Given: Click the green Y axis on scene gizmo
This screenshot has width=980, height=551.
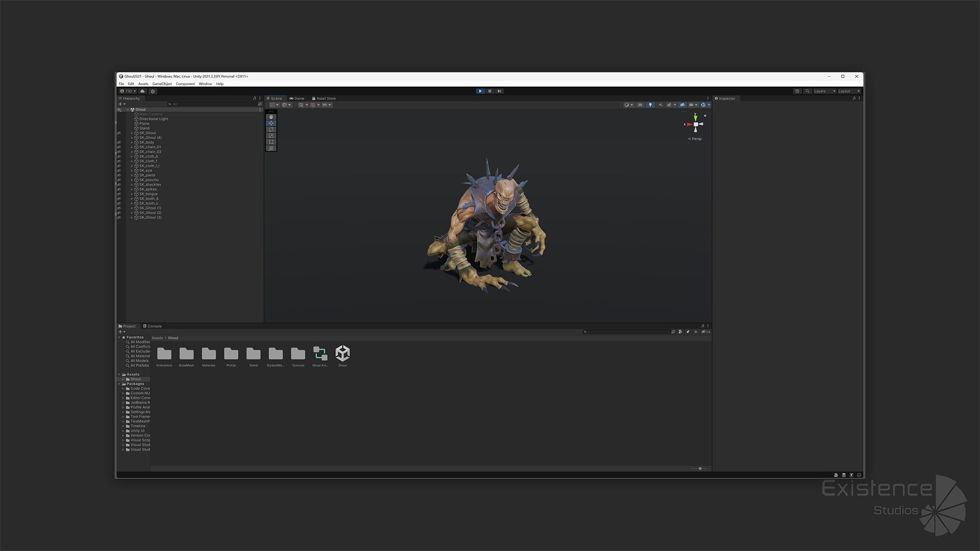Looking at the screenshot, I should click(x=695, y=117).
